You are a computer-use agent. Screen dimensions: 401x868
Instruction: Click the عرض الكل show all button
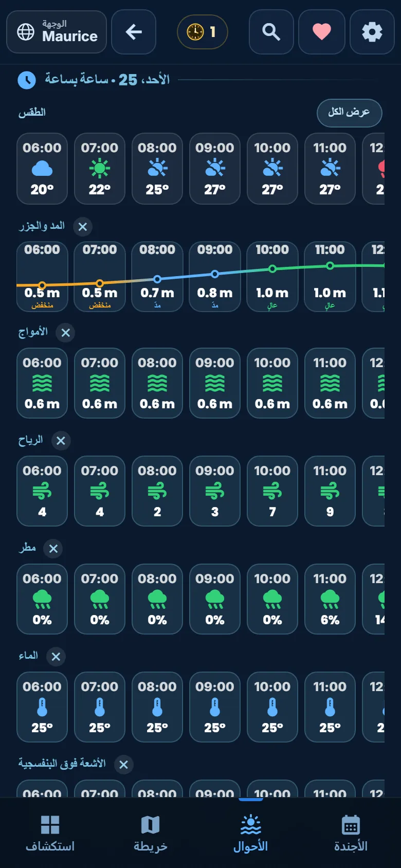(x=349, y=113)
